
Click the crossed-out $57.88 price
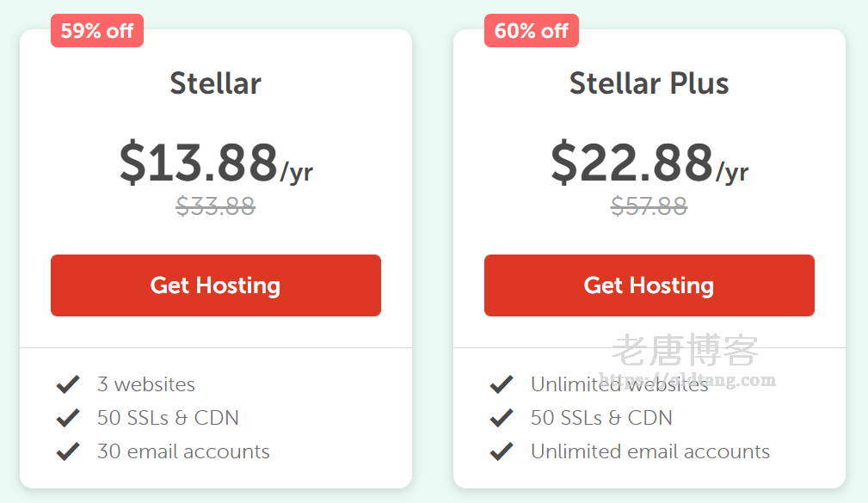click(649, 206)
